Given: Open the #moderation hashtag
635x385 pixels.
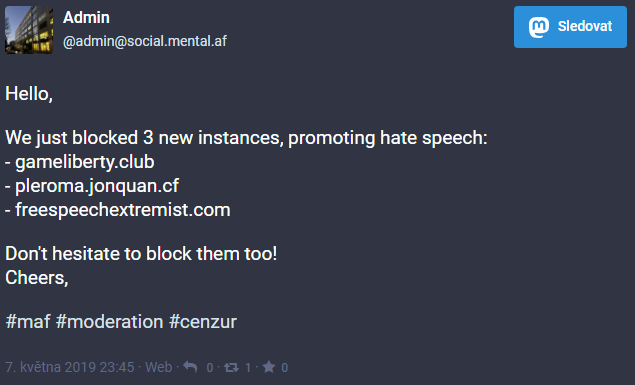Looking at the screenshot, I should click(109, 322).
